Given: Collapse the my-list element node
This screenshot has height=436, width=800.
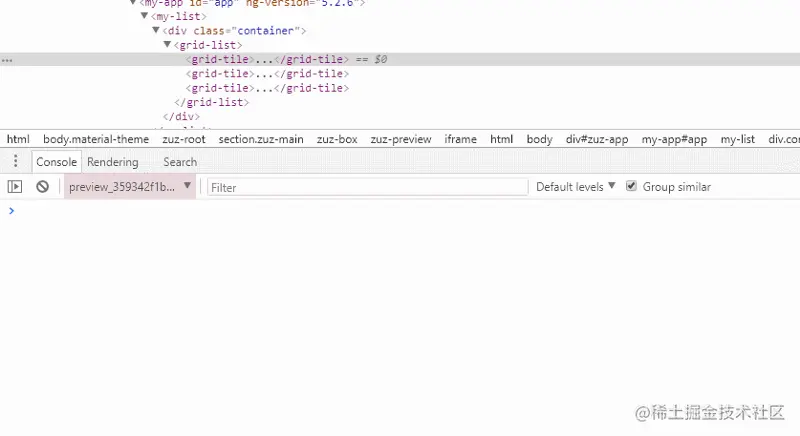Looking at the screenshot, I should [x=144, y=16].
